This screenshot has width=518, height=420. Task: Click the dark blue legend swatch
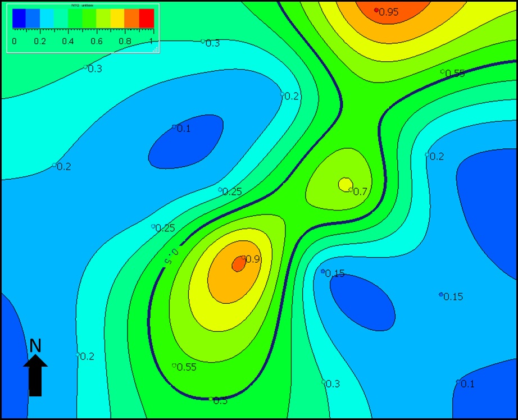[x=20, y=19]
